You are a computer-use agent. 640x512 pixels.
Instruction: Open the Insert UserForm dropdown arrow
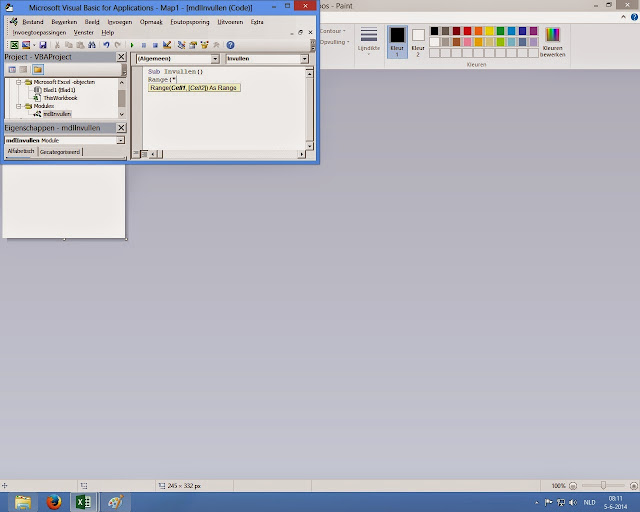click(x=34, y=45)
